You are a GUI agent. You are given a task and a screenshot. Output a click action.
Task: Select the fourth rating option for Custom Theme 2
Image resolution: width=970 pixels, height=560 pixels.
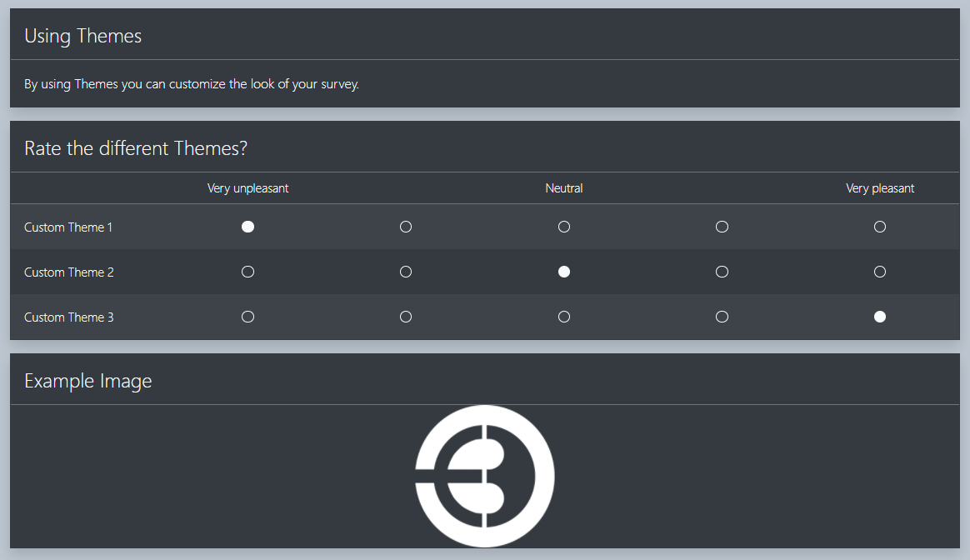pyautogui.click(x=722, y=271)
